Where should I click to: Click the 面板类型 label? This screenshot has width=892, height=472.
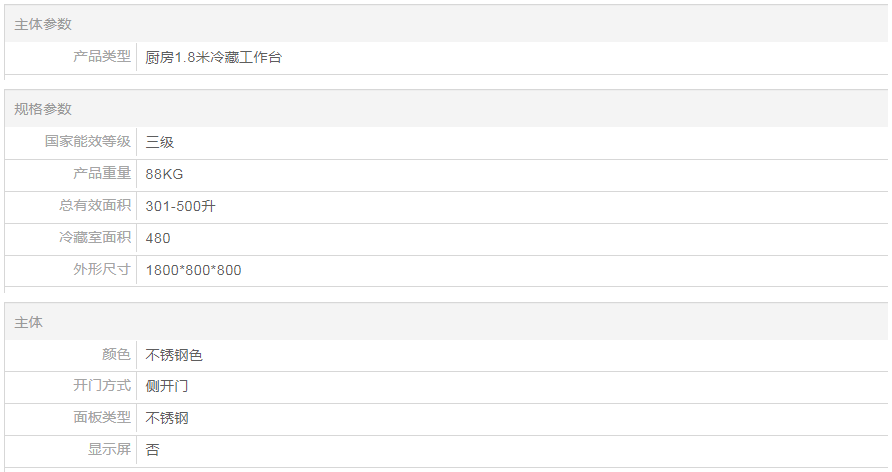(102, 418)
